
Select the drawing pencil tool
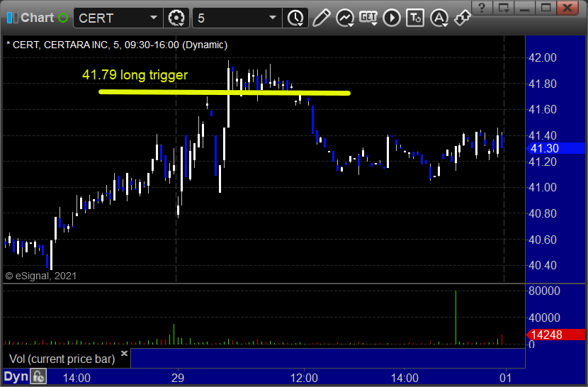[x=322, y=18]
